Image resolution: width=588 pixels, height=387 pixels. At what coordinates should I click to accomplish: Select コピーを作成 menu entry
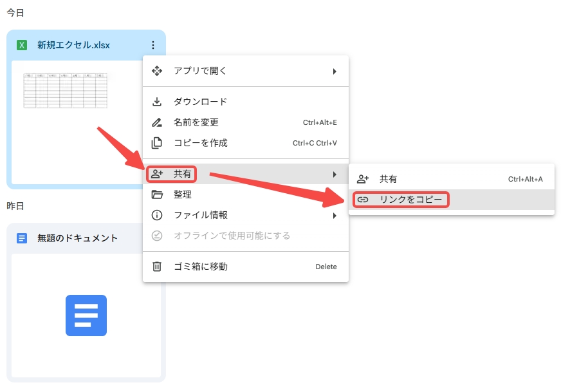pyautogui.click(x=246, y=143)
